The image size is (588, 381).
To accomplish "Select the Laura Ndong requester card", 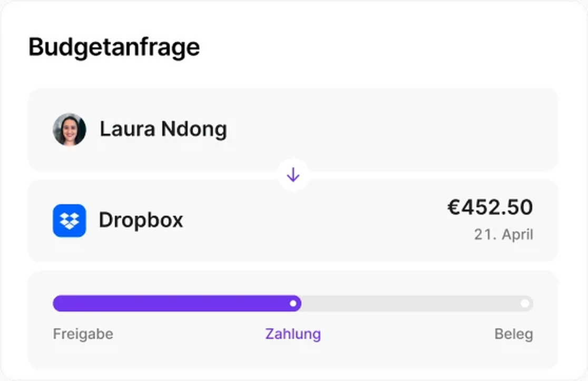I will pos(293,129).
